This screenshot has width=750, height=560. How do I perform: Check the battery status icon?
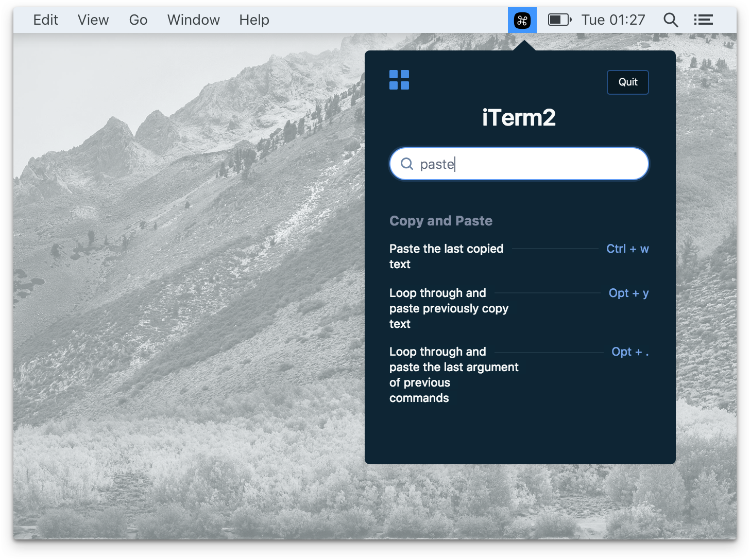560,20
